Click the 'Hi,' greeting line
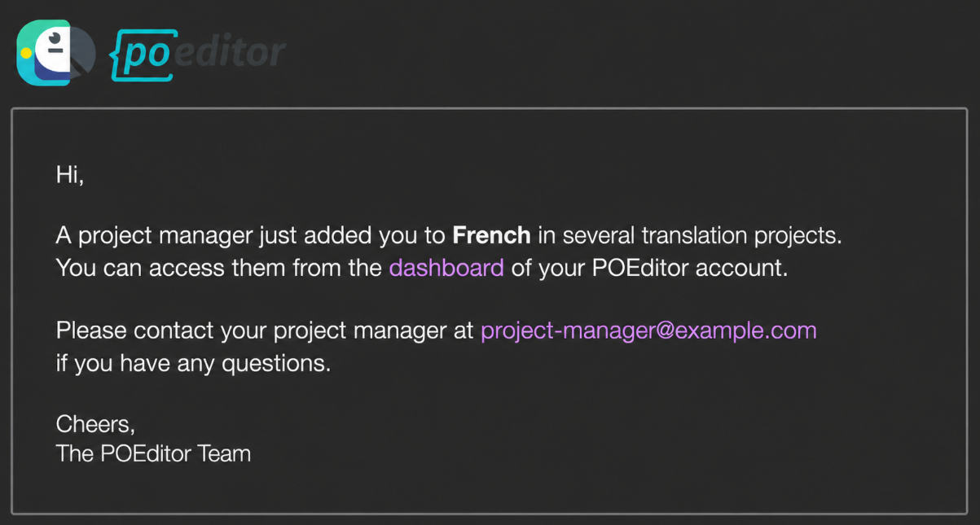This screenshot has width=980, height=525. 70,174
